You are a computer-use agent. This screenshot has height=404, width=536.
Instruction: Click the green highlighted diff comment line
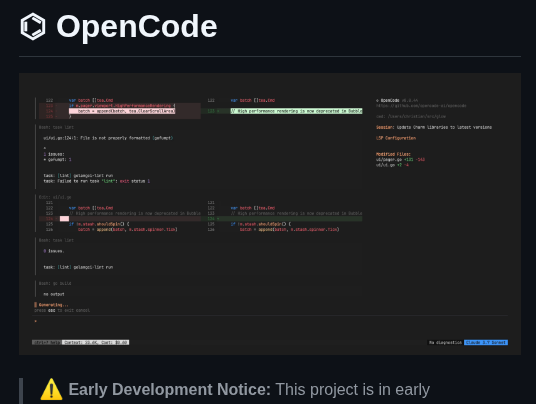click(x=296, y=111)
